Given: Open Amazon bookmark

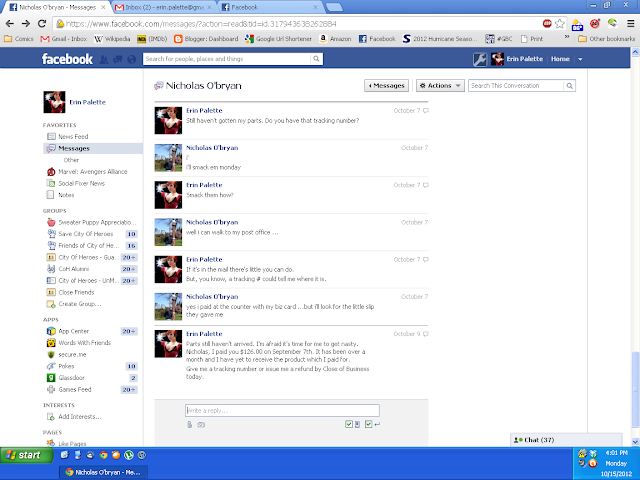Looking at the screenshot, I should (335, 39).
